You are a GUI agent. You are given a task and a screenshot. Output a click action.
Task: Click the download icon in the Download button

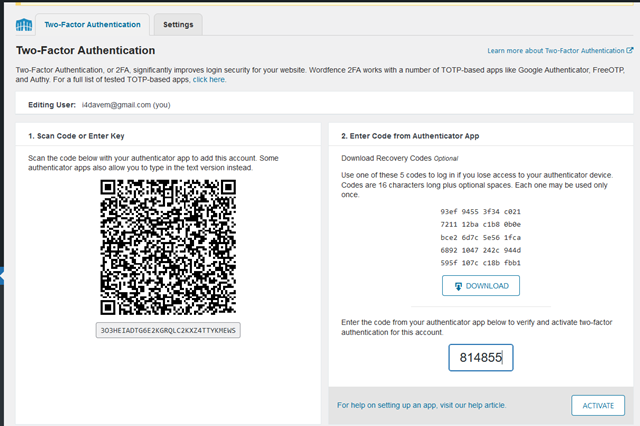(458, 286)
